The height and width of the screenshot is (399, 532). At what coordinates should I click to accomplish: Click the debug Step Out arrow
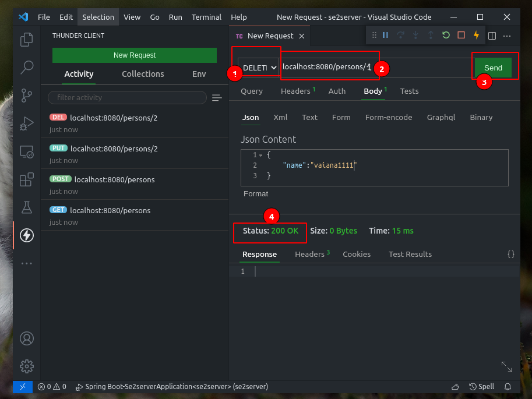(x=431, y=35)
